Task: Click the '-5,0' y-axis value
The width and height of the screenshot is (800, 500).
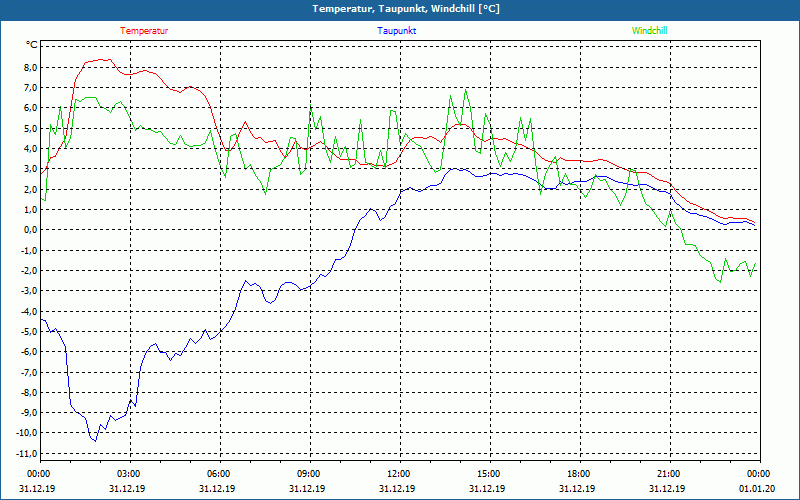Action: [29, 332]
